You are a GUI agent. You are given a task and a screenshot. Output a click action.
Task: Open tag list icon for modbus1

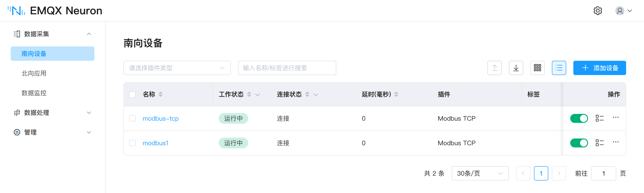(x=600, y=143)
